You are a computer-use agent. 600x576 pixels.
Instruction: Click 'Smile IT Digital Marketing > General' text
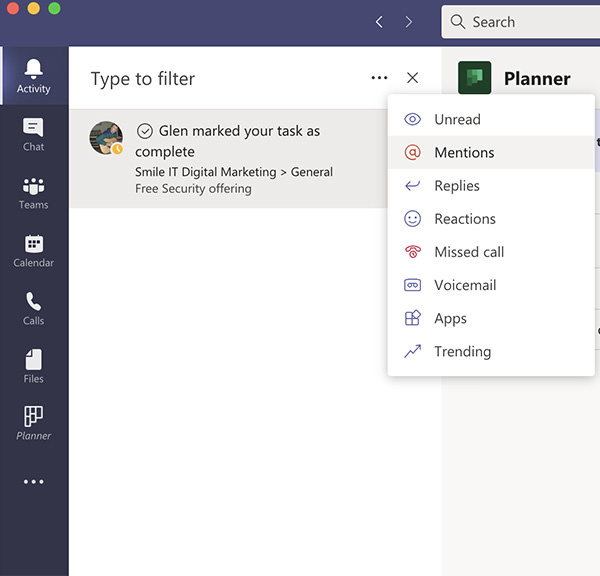pos(234,172)
